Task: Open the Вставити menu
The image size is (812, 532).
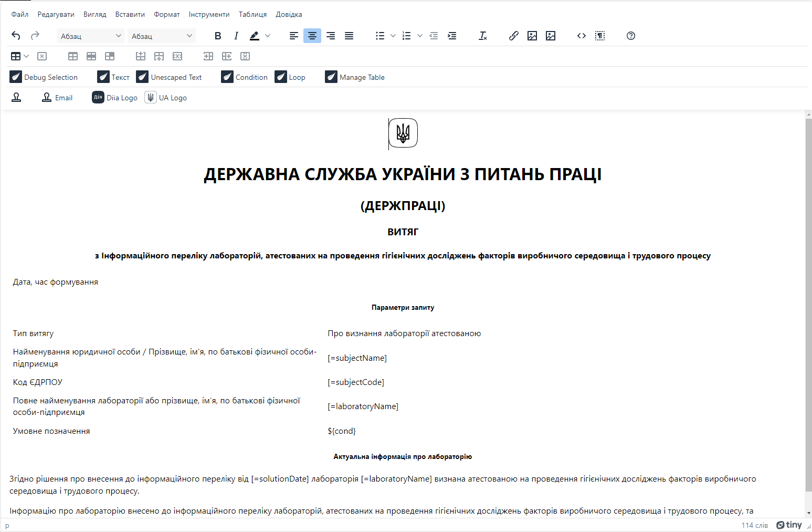Action: 130,14
